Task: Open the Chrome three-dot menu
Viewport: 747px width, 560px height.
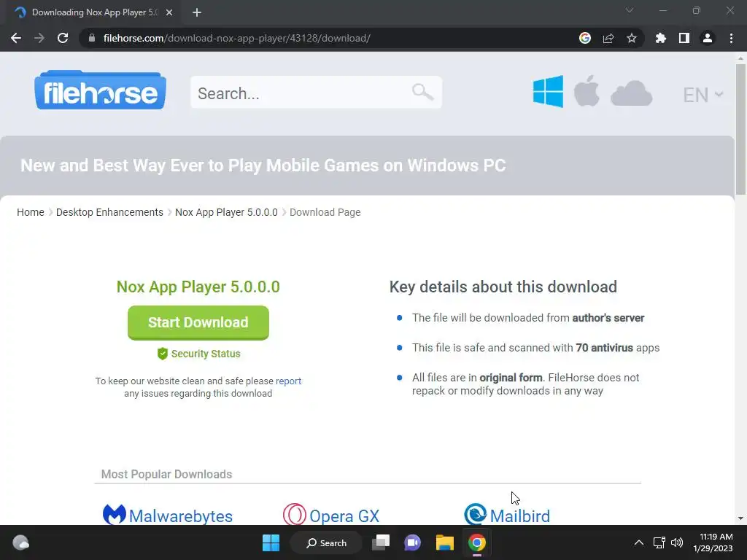Action: (x=731, y=38)
